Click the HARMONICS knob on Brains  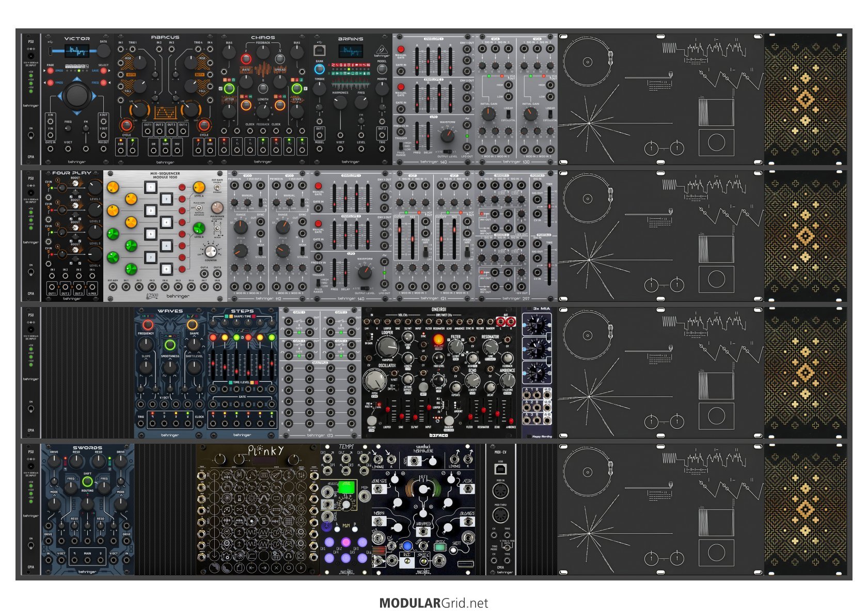(340, 103)
